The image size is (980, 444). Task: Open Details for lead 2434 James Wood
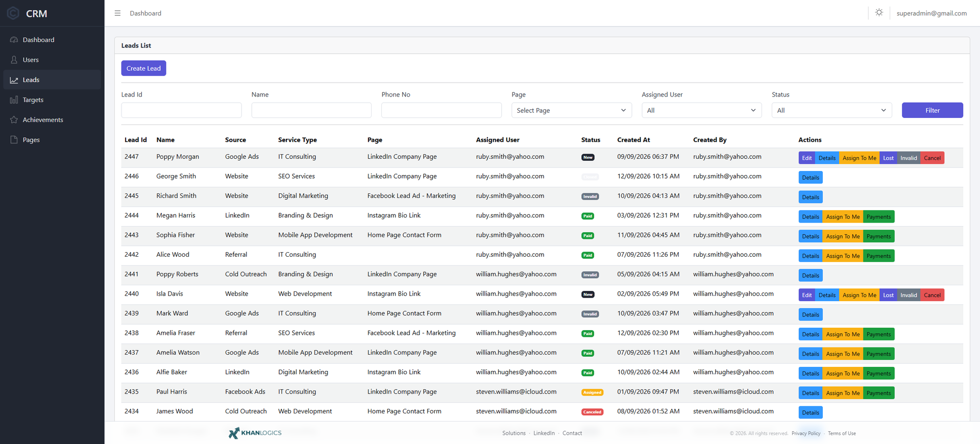(811, 413)
